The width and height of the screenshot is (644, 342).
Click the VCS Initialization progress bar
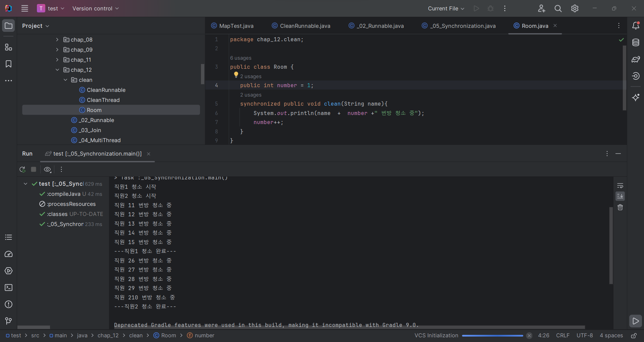[x=492, y=336]
